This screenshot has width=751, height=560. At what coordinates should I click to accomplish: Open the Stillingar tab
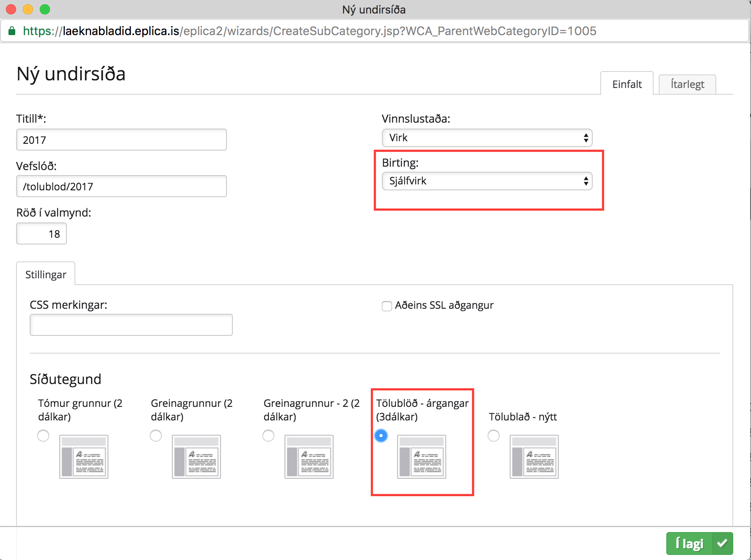(46, 274)
